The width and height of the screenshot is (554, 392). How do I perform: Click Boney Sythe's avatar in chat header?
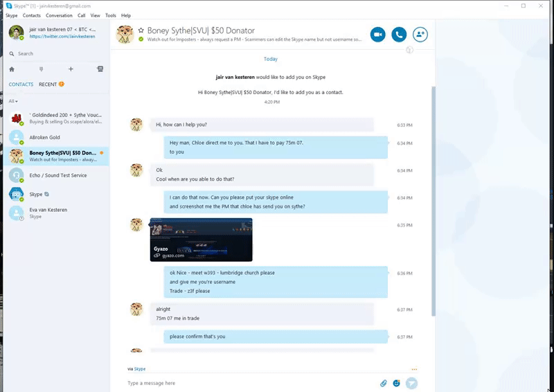[x=125, y=35]
